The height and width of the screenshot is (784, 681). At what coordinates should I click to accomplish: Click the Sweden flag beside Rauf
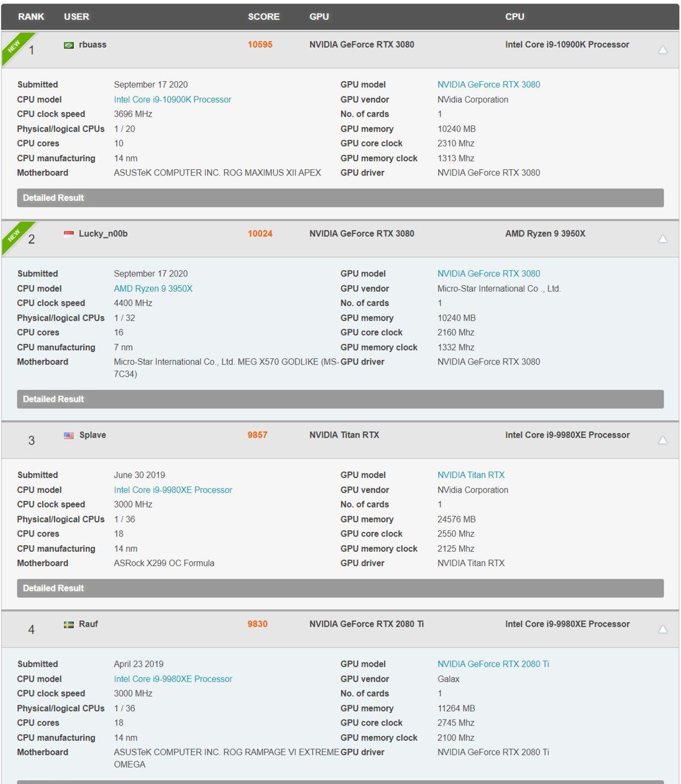coord(68,623)
